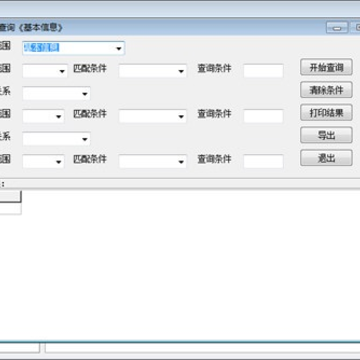Click the 清除条件 button
This screenshot has width=360, height=360.
tap(326, 90)
